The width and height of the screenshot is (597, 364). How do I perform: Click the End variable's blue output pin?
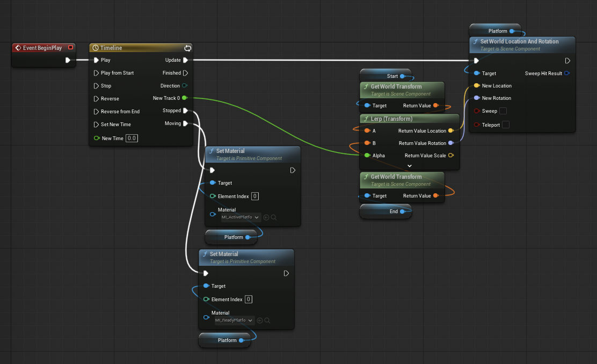coord(403,212)
